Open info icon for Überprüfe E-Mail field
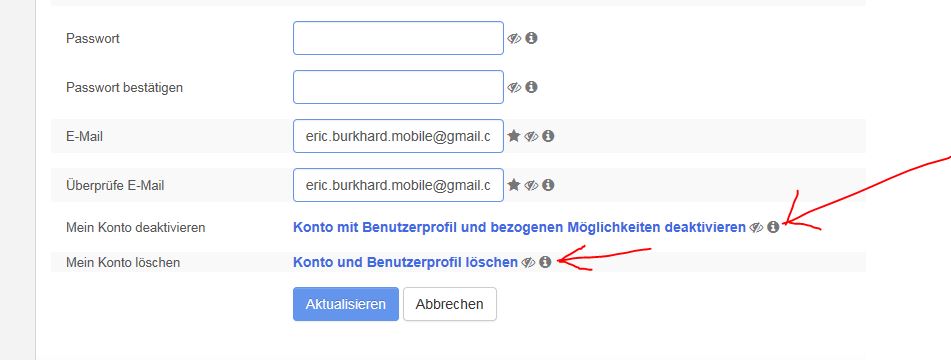 (548, 185)
